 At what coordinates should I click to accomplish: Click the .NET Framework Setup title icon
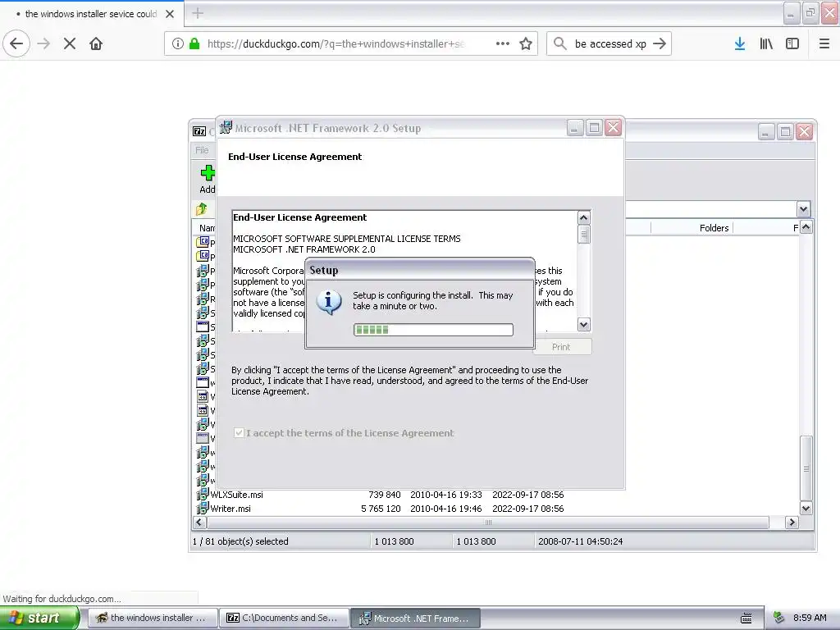coord(226,127)
